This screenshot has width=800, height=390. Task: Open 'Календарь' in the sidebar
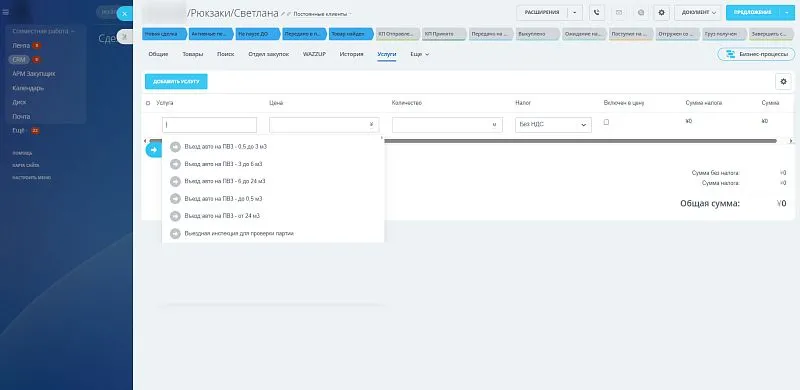pos(28,88)
